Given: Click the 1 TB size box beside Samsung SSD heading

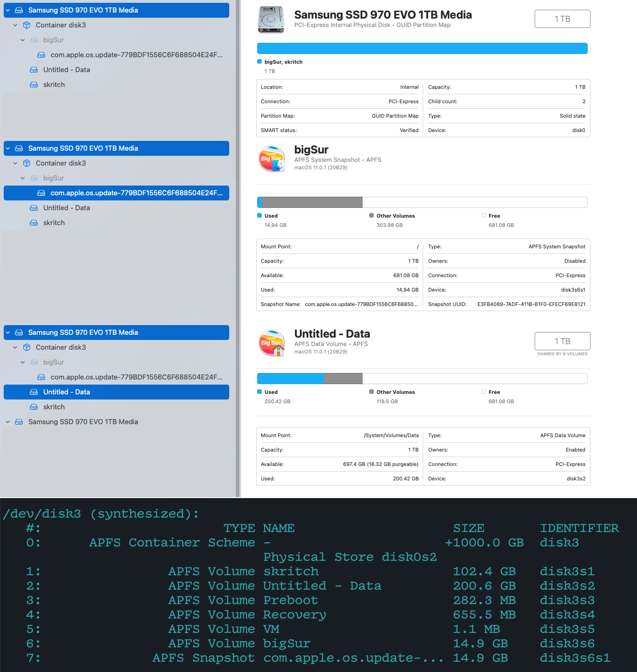Looking at the screenshot, I should tap(563, 19).
